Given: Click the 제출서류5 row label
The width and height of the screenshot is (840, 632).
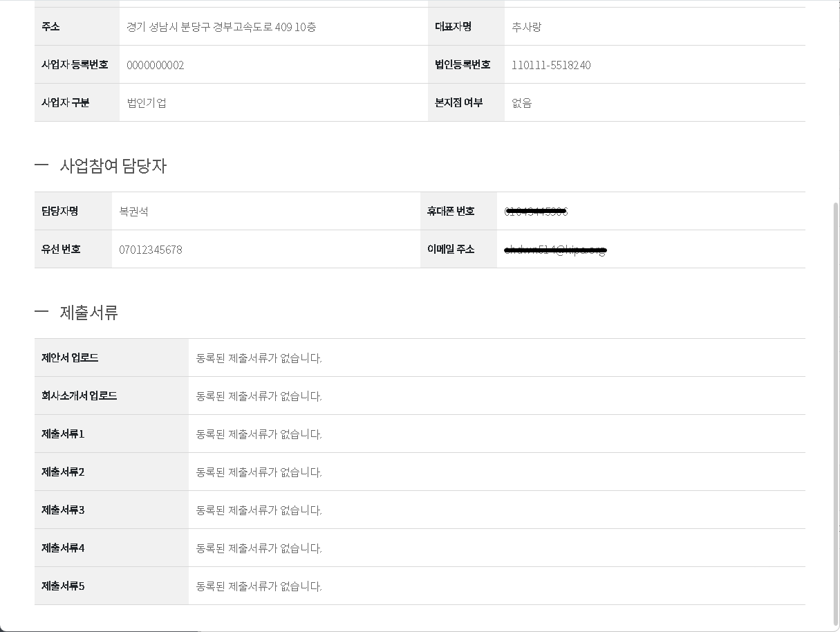Looking at the screenshot, I should click(63, 586).
